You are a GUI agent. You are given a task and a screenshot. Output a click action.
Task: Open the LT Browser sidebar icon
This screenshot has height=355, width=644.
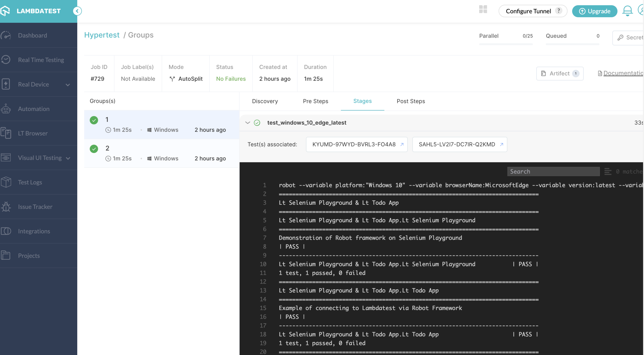click(6, 133)
